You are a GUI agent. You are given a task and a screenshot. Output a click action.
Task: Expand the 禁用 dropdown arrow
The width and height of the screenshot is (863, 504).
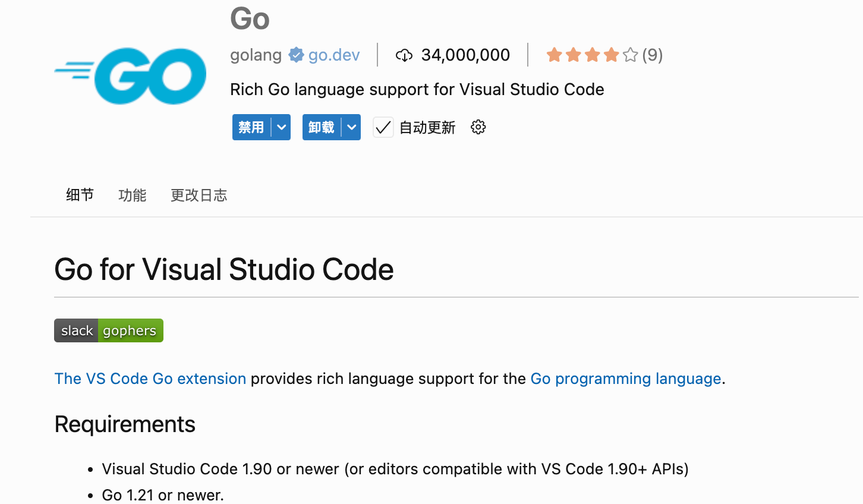click(281, 127)
